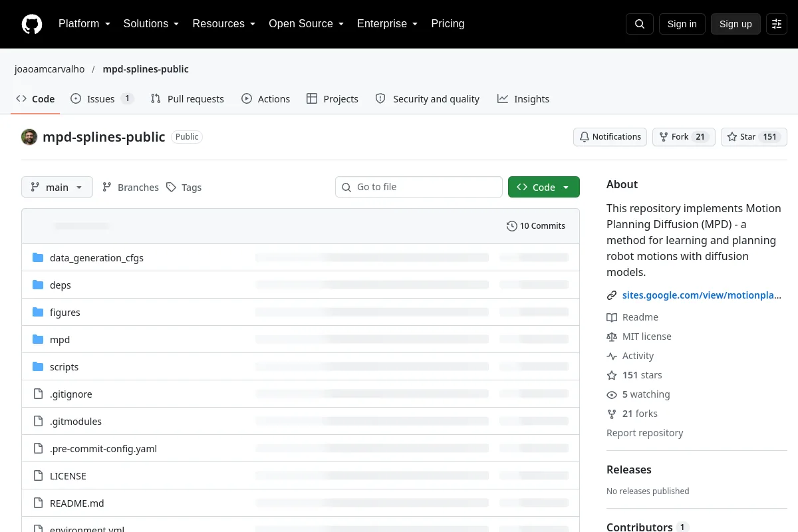The image size is (798, 532).
Task: Click the scripts folder icon
Action: [38, 366]
